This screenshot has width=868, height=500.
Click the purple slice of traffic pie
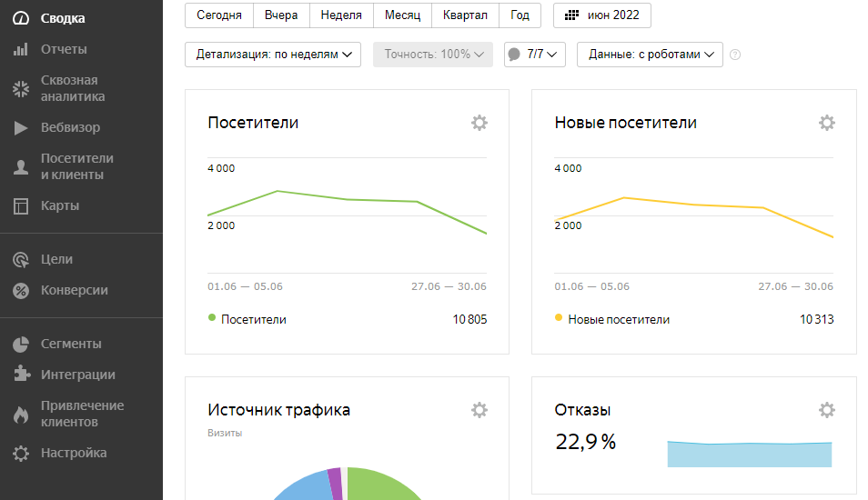tap(336, 483)
